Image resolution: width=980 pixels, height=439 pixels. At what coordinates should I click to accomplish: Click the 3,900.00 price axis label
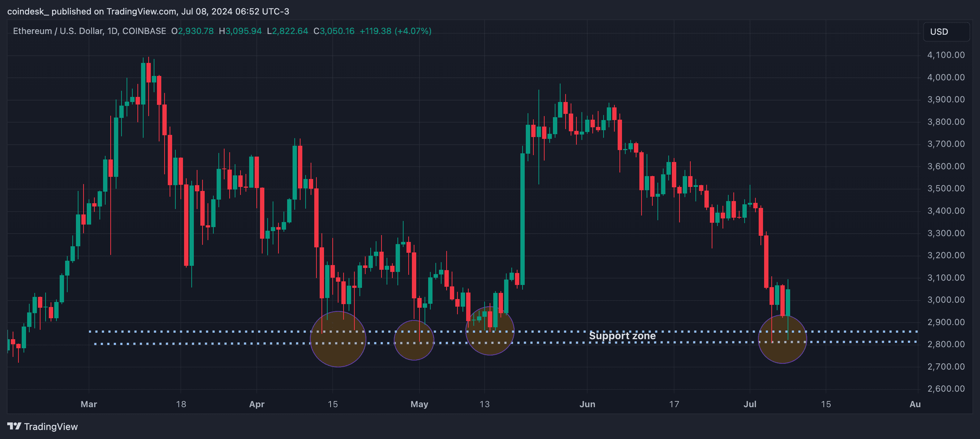[x=946, y=99]
